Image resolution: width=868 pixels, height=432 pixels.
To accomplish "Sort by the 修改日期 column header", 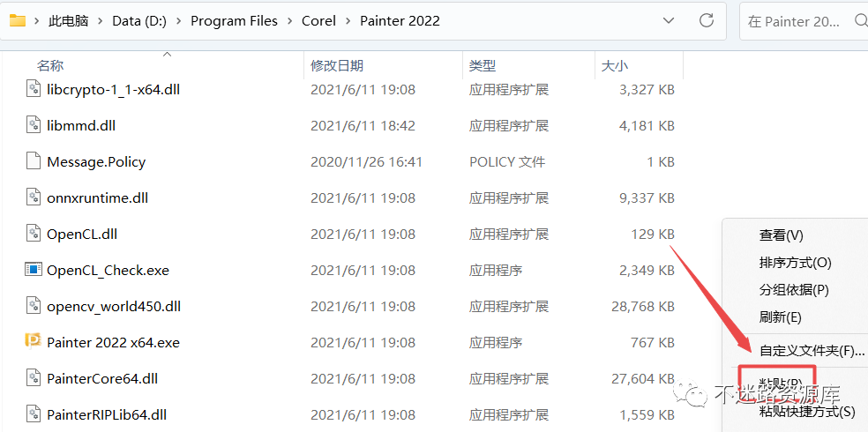I will pos(337,66).
